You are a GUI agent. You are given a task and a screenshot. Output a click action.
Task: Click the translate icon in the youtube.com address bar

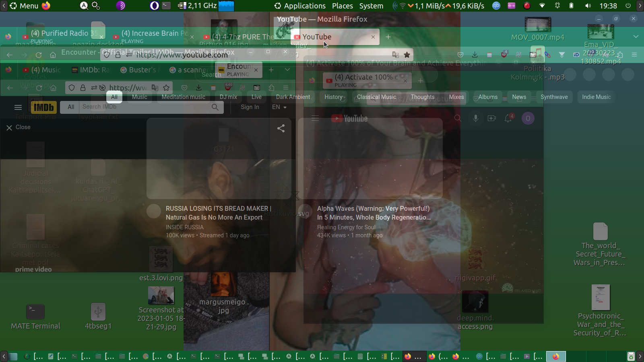tap(396, 55)
